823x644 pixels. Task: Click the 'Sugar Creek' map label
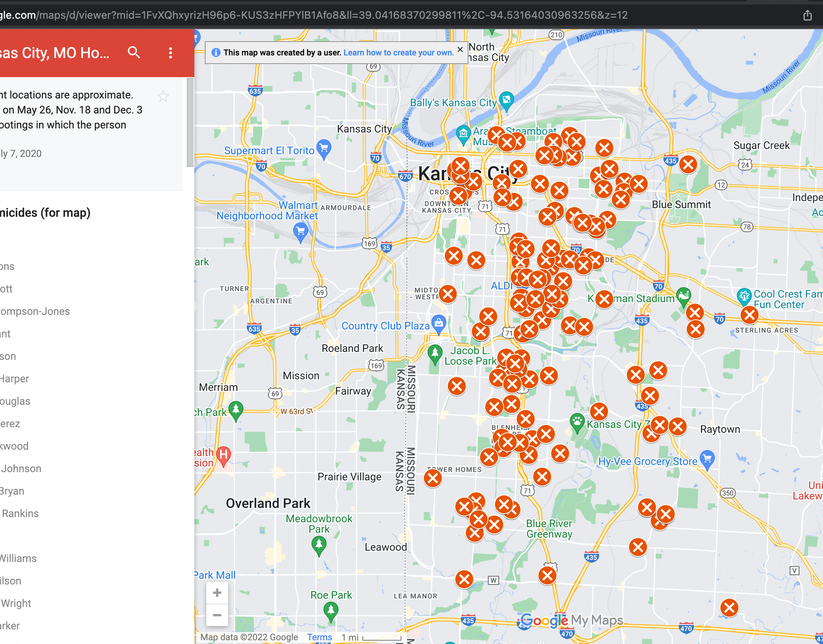(x=761, y=145)
